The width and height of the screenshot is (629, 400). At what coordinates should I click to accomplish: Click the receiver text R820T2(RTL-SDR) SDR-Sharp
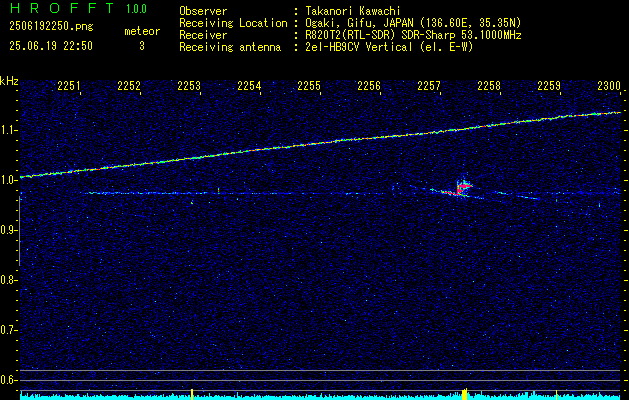pos(380,35)
